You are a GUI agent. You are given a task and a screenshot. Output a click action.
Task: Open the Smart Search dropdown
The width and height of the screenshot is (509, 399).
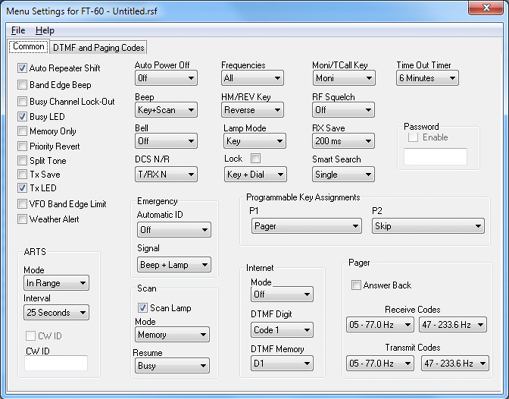tap(343, 174)
